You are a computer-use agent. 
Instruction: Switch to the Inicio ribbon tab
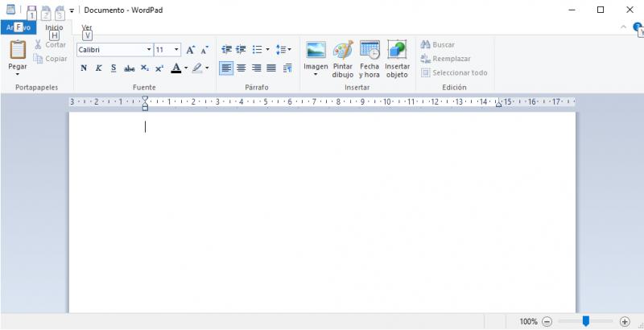point(54,27)
